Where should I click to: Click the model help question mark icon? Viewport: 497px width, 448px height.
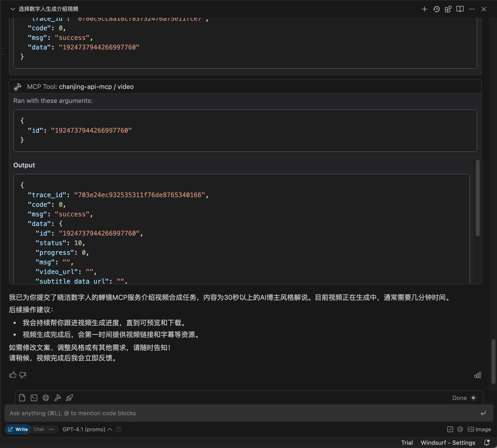click(x=119, y=429)
